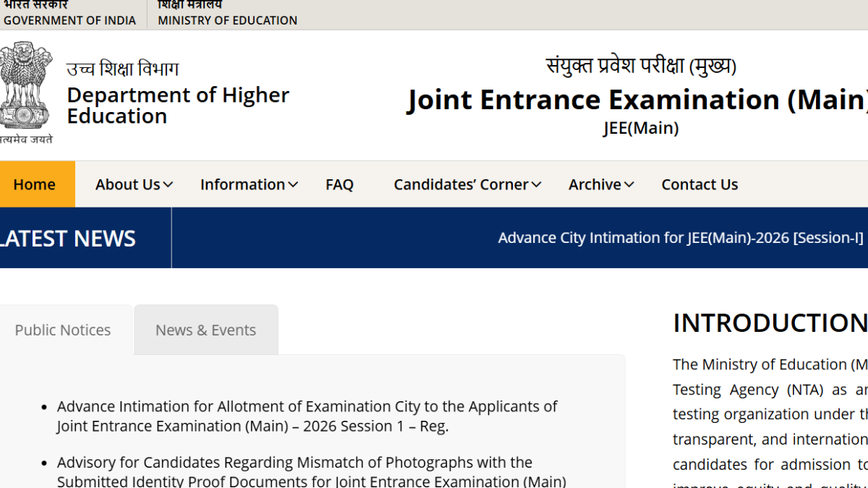Viewport: 868px width, 488px height.
Task: Open the Advisory on Mismatch of Photographs notice
Action: pos(311,471)
